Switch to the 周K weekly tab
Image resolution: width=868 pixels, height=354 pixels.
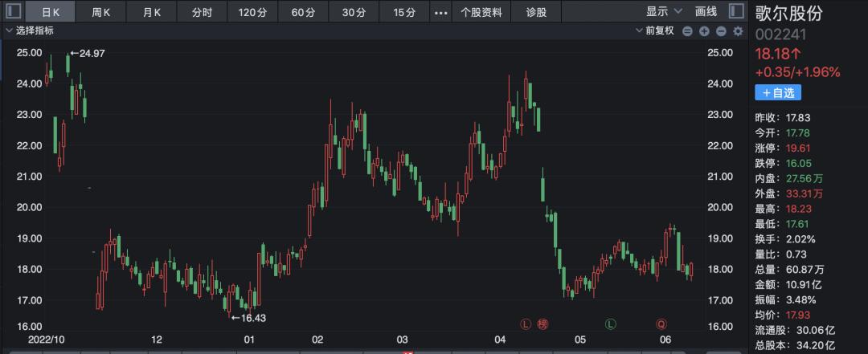pos(101,13)
